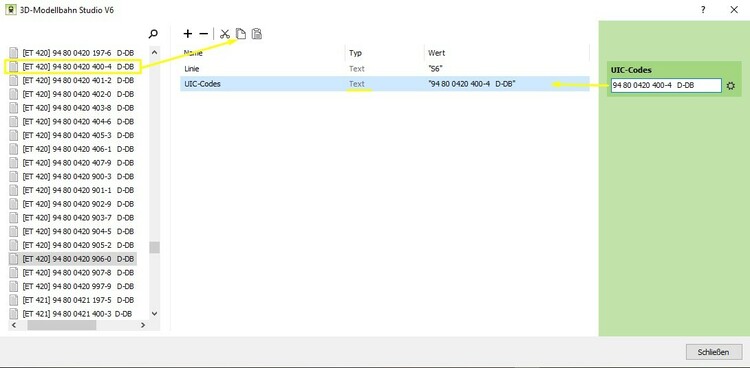Click the list's scroll up arrow

point(154,52)
